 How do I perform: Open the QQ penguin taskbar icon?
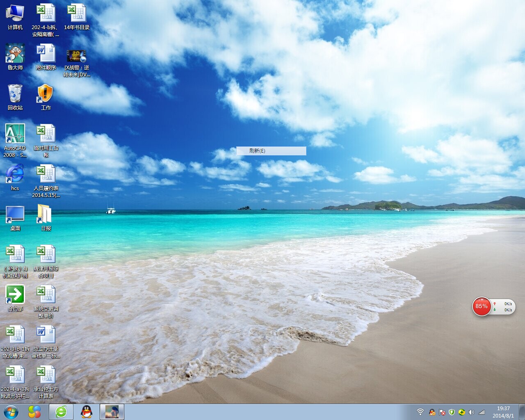coord(87,412)
